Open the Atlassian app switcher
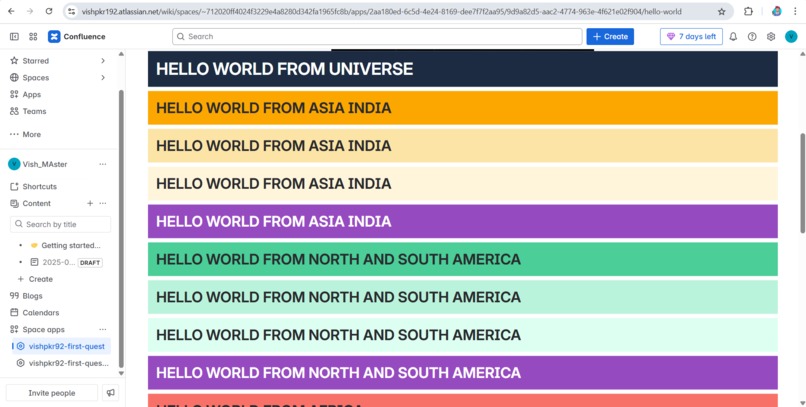 (x=33, y=36)
